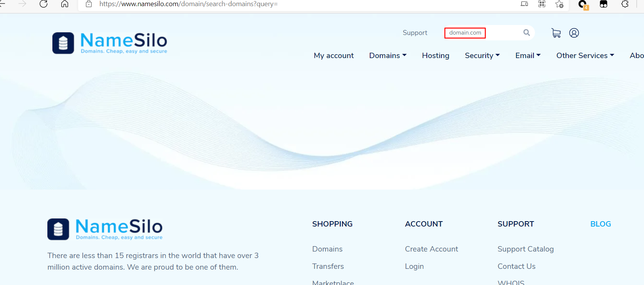Visit the BLOG link in footer
This screenshot has height=285, width=644.
point(600,224)
